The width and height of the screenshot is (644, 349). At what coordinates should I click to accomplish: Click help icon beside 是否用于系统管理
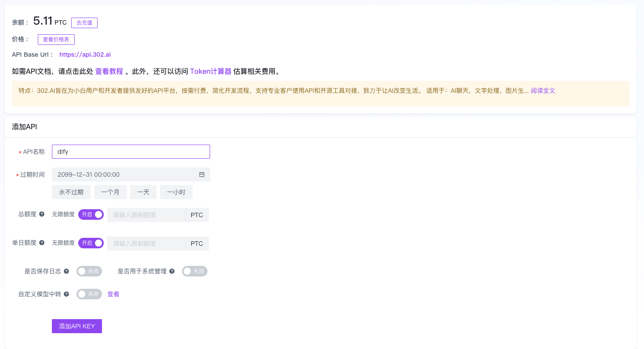point(172,271)
